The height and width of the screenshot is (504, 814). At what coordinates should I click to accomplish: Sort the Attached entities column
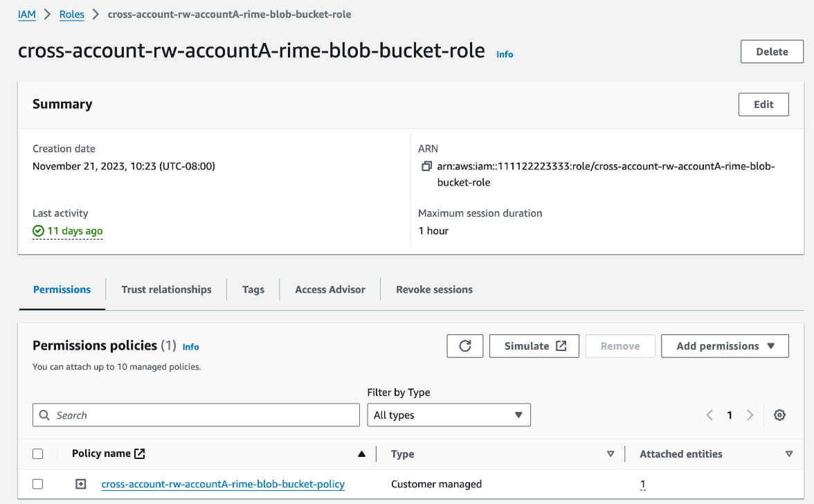tap(789, 453)
